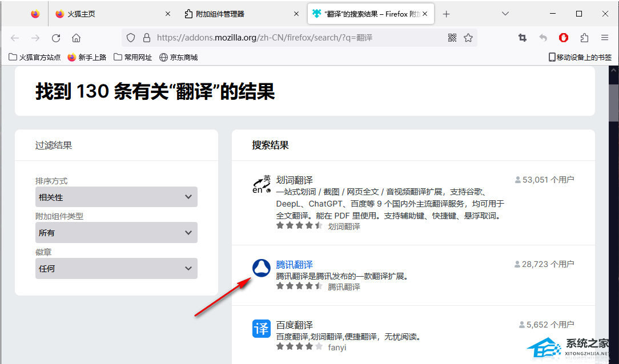Expand the 排序方式 相关性 dropdown
Screen dimensions: 619x364
[x=116, y=197]
